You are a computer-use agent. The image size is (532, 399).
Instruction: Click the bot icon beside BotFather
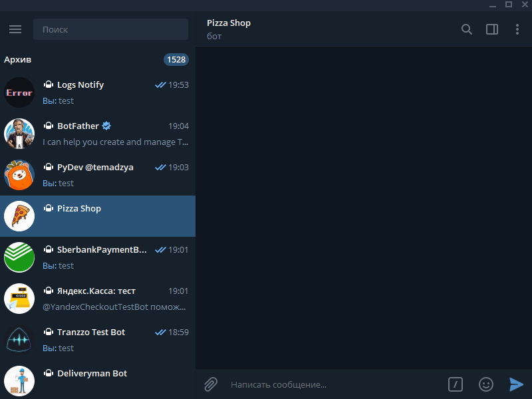click(x=49, y=126)
